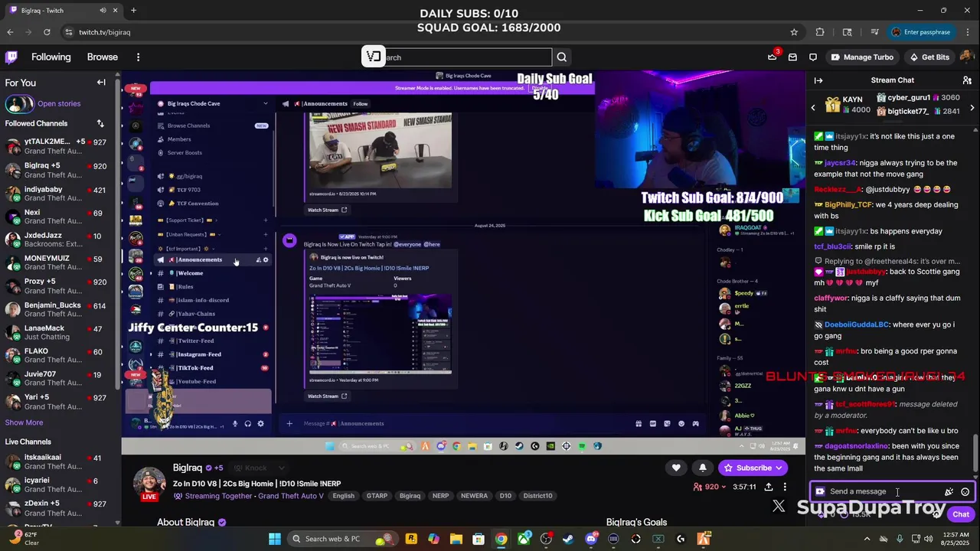980x551 pixels.
Task: Click the Streaming Together link
Action: [218, 496]
